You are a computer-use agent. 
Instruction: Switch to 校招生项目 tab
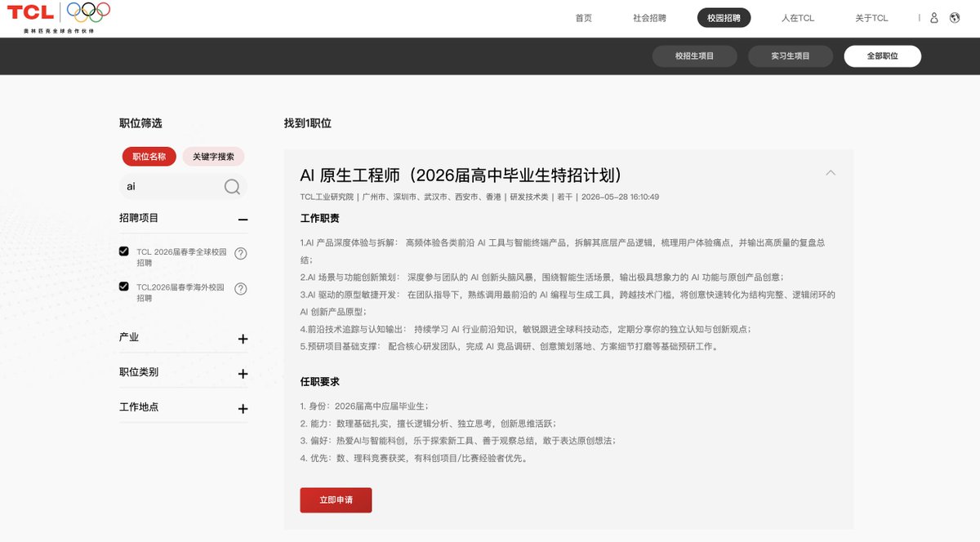coord(694,56)
